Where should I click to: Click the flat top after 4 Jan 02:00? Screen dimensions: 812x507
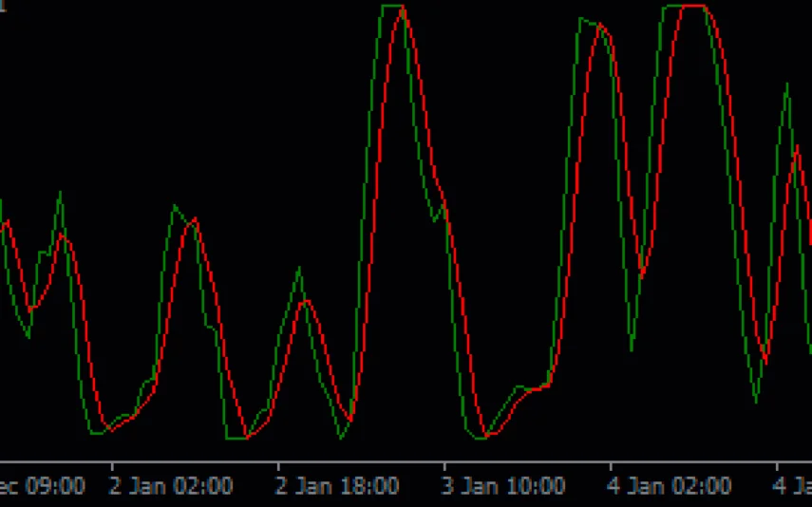(x=689, y=6)
